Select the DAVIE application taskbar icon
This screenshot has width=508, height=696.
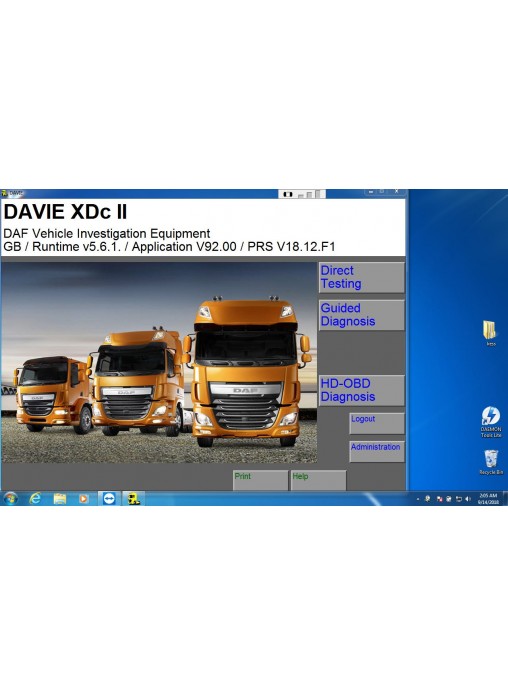click(133, 498)
